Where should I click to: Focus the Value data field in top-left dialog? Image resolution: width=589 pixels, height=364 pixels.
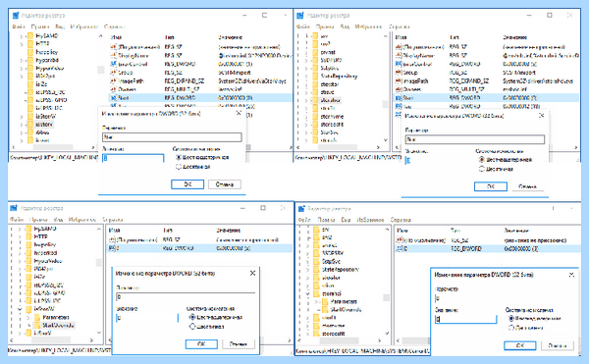[133, 158]
